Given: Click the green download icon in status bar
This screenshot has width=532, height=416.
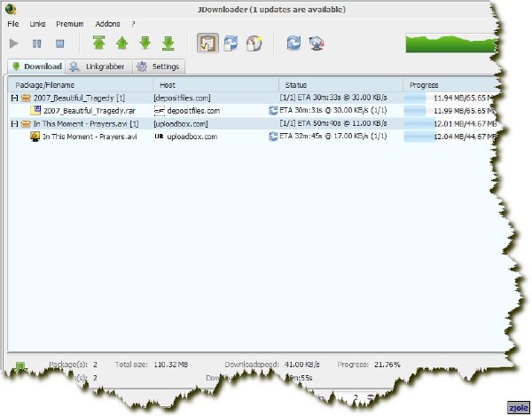Looking at the screenshot, I should (x=20, y=367).
